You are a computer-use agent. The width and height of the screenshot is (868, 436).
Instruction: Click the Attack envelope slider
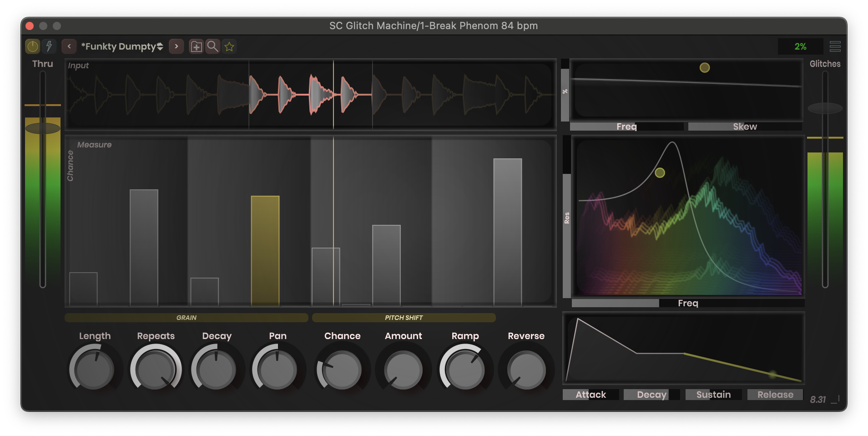[x=590, y=395]
